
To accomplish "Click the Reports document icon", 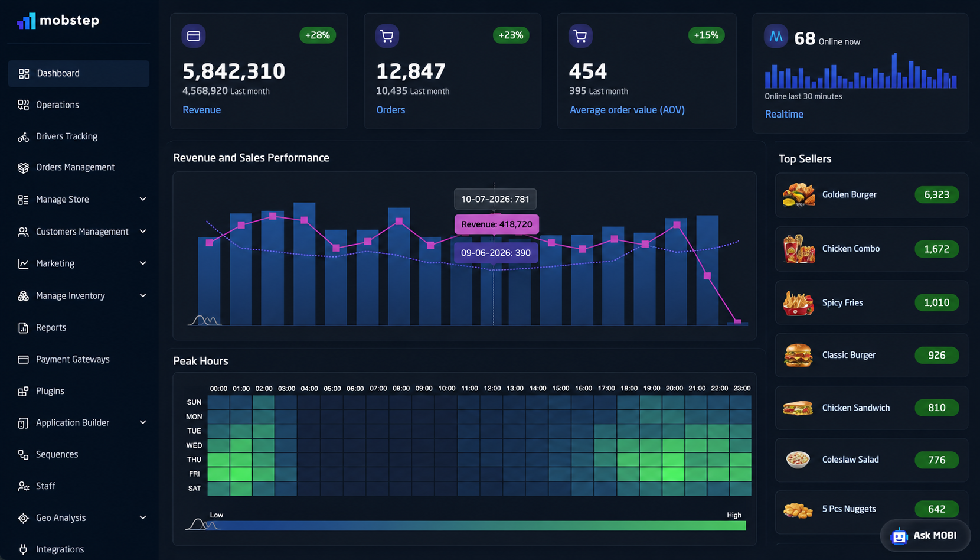I will (x=23, y=328).
